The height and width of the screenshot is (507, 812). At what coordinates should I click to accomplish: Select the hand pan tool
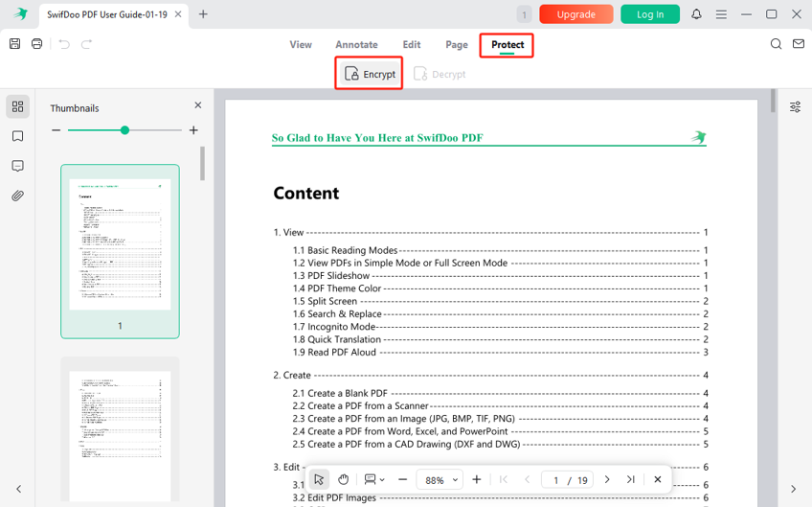pyautogui.click(x=344, y=479)
